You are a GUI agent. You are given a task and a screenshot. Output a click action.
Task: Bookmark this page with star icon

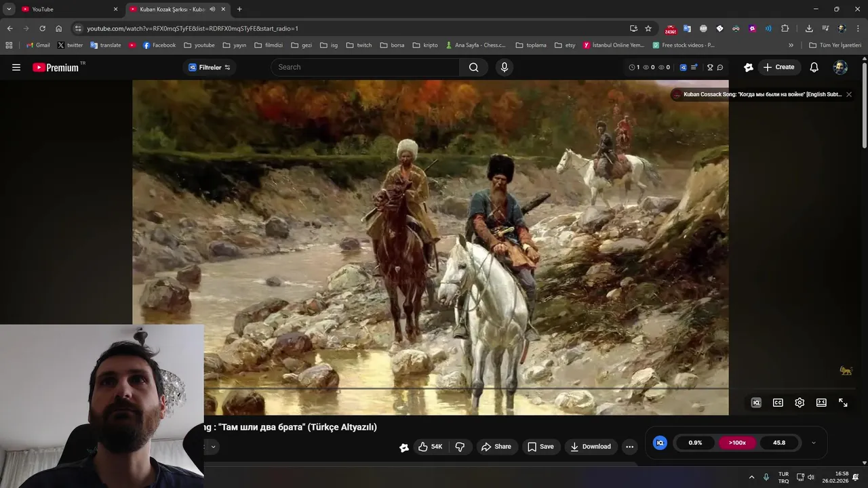(648, 28)
